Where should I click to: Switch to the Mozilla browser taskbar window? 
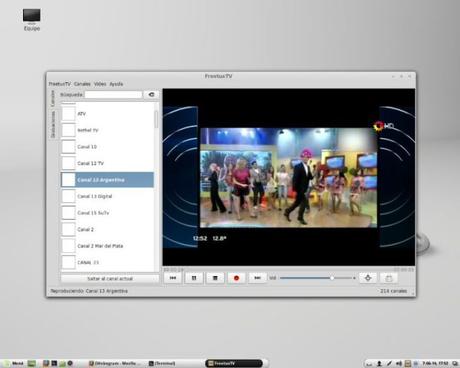point(114,363)
